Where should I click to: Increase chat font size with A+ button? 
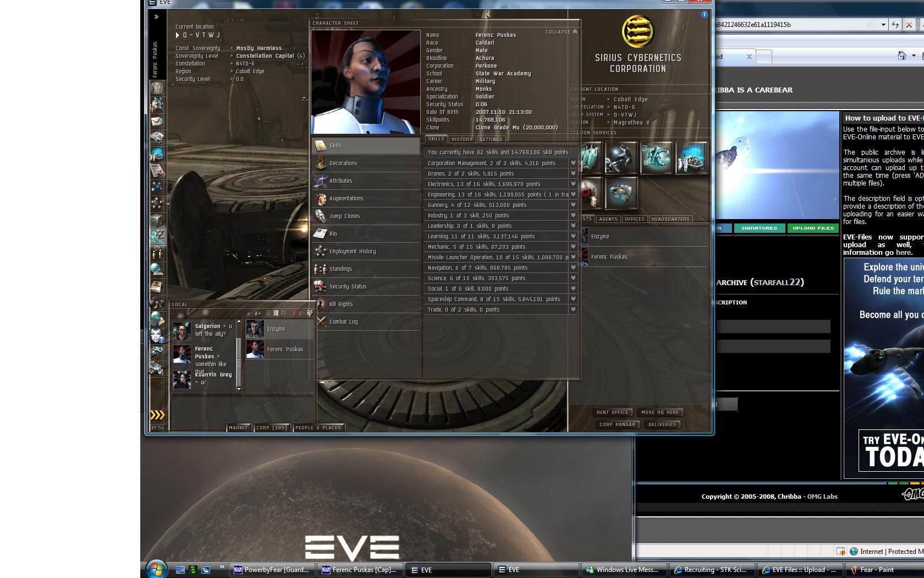pos(258,314)
